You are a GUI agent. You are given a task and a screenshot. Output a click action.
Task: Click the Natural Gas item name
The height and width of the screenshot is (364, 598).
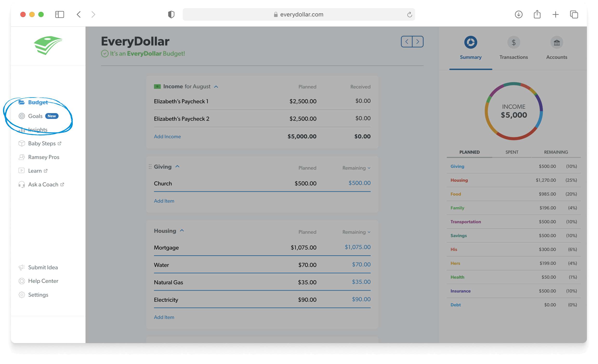168,282
